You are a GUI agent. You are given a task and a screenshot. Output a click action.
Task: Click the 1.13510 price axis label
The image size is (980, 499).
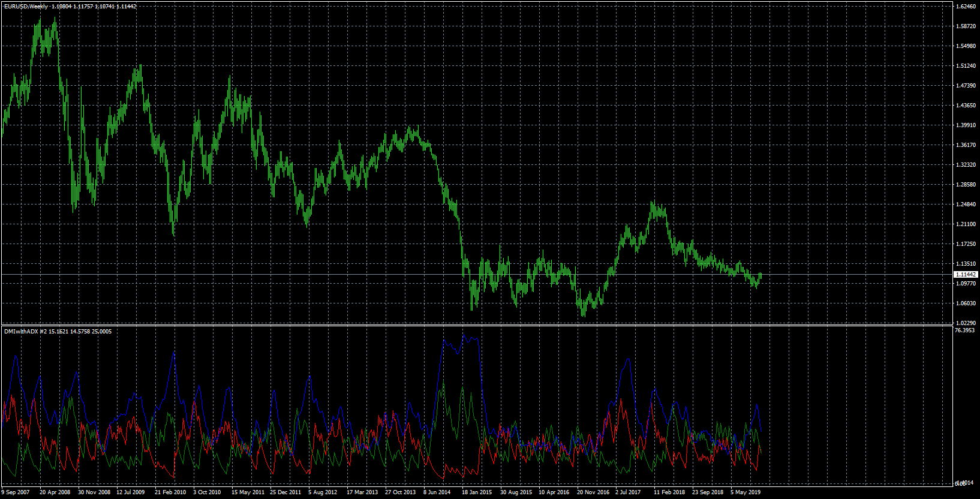coord(966,264)
